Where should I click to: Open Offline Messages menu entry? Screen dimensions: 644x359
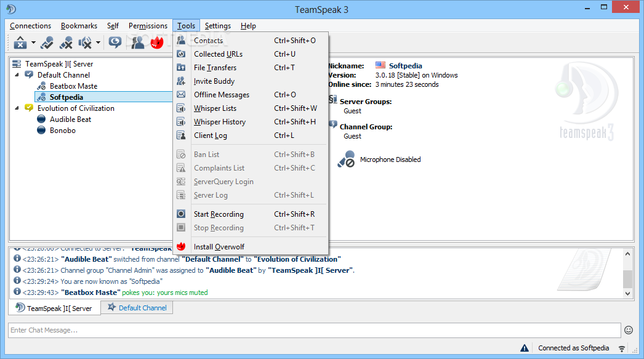tap(251, 94)
